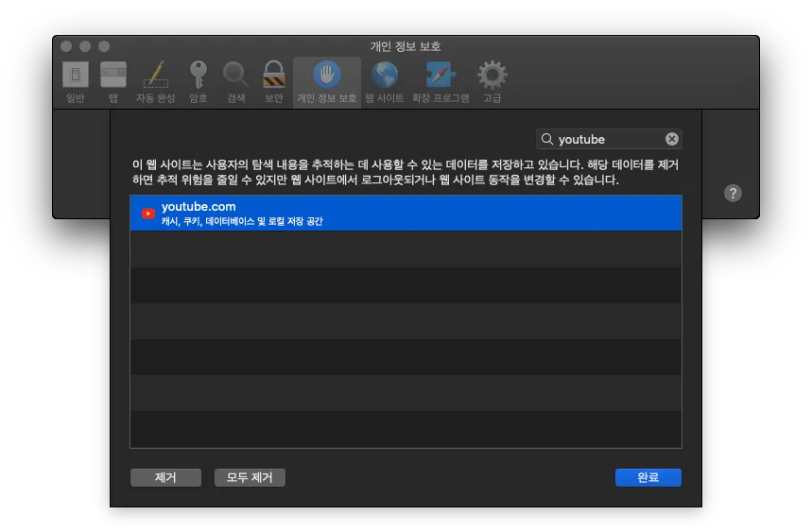
Task: Close the preferences window
Action: [x=66, y=46]
